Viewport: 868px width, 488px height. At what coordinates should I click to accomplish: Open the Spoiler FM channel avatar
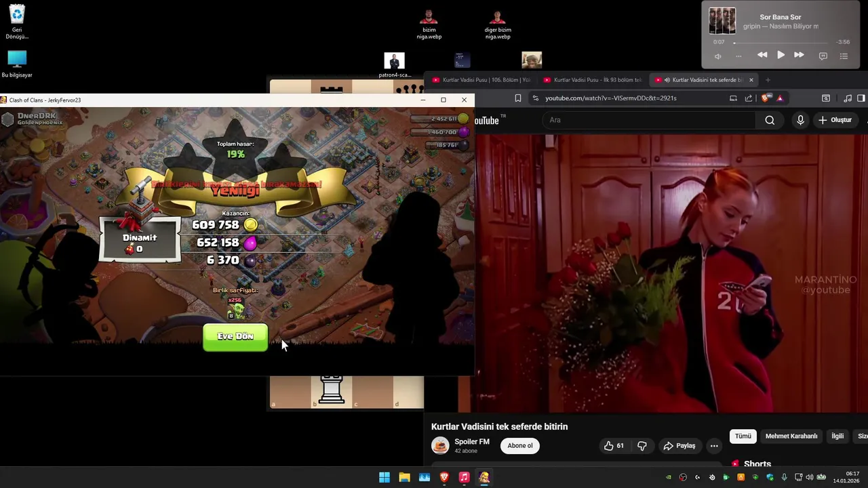point(440,445)
